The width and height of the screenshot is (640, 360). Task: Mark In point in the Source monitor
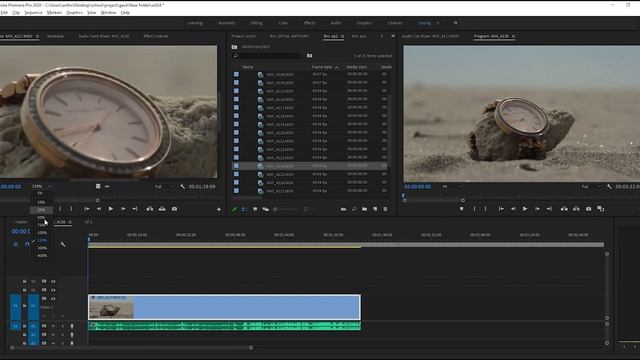coord(60,209)
